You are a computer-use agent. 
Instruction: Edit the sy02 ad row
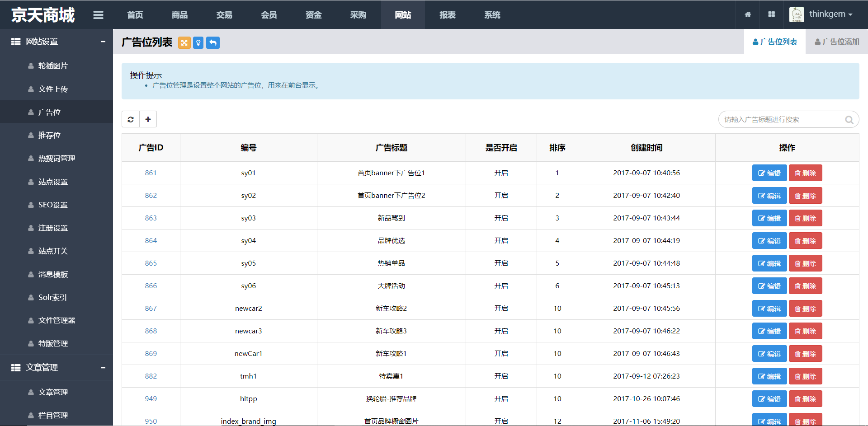(769, 196)
